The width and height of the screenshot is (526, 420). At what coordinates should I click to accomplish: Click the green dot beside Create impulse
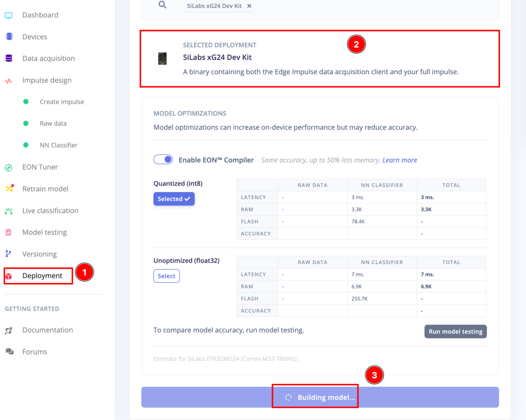click(26, 102)
